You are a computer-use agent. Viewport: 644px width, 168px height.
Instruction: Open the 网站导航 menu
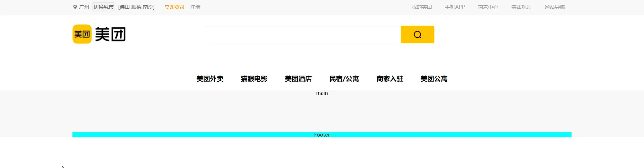(555, 7)
